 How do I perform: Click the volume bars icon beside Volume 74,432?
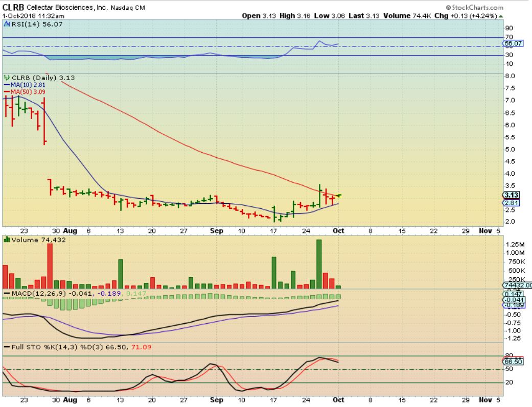tap(7, 240)
